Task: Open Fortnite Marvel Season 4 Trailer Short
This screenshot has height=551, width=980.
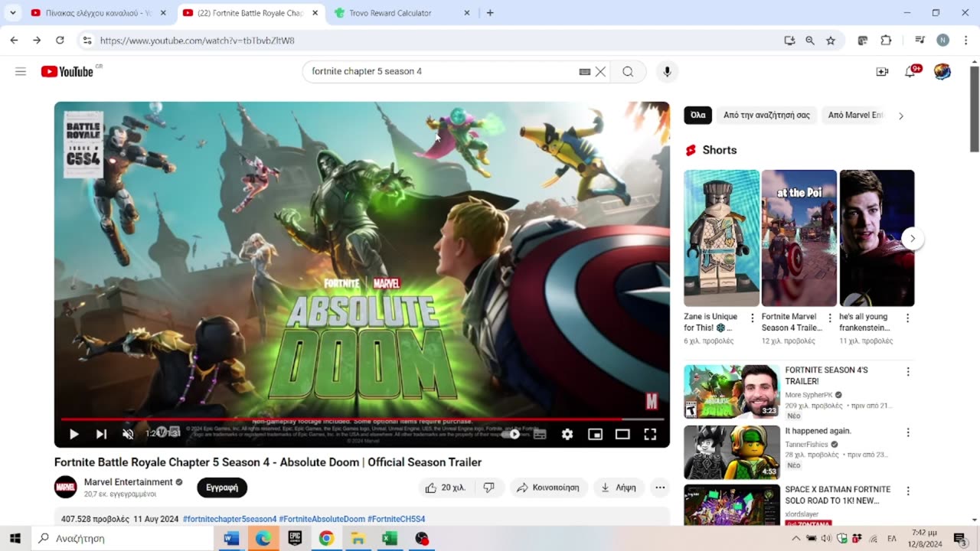Action: pos(799,238)
